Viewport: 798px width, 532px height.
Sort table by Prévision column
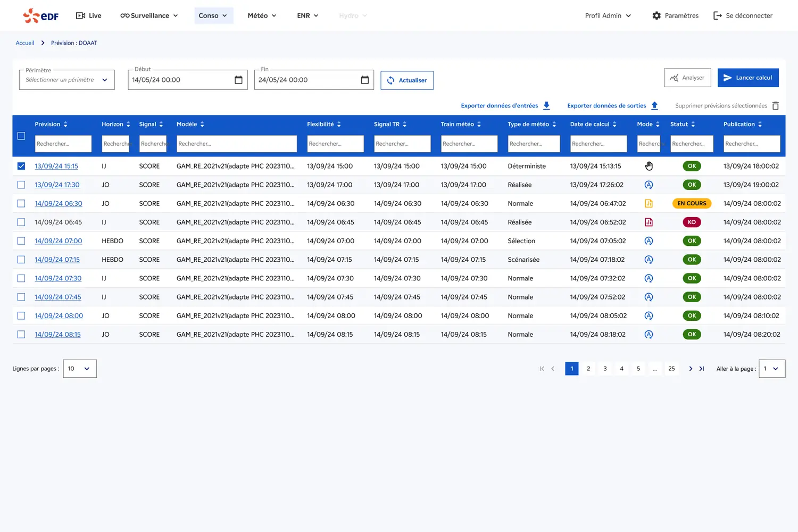pyautogui.click(x=65, y=124)
